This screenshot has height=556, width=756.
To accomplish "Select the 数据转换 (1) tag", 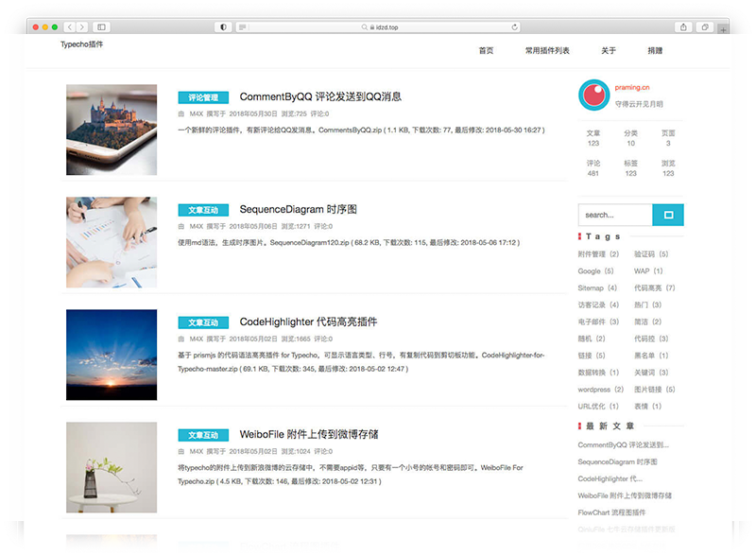I will pos(598,373).
